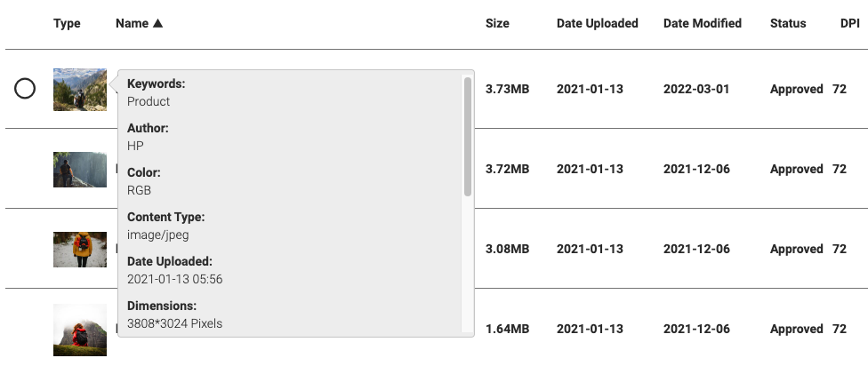Click the DPI value of the 1.64MB file
The height and width of the screenshot is (366, 868).
click(x=840, y=329)
